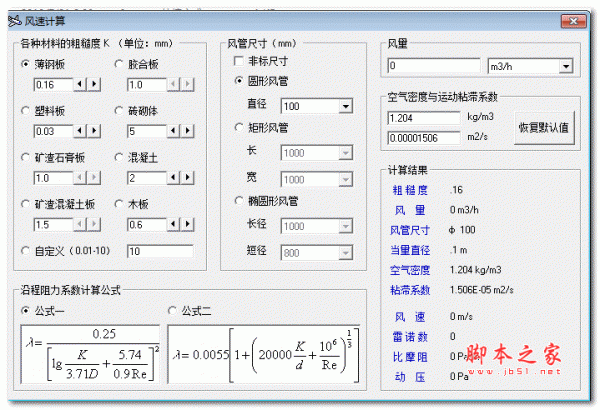Image resolution: width=600 pixels, height=410 pixels.
Task: Click the 风管尺寸 result label
Action: pyautogui.click(x=410, y=230)
